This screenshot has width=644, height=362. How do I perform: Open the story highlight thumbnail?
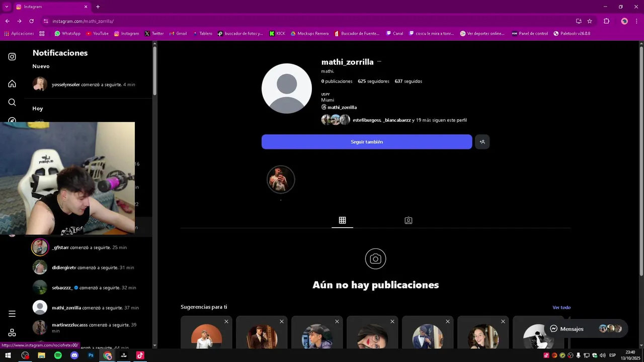(x=281, y=179)
